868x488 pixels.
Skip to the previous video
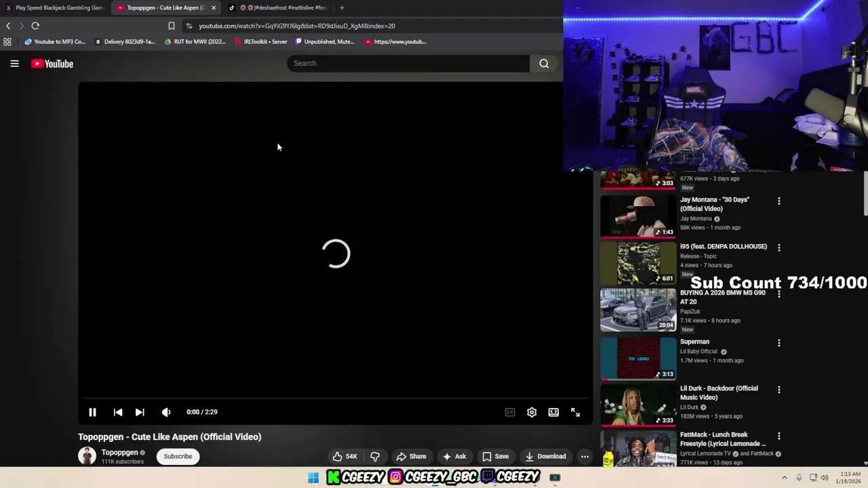118,412
